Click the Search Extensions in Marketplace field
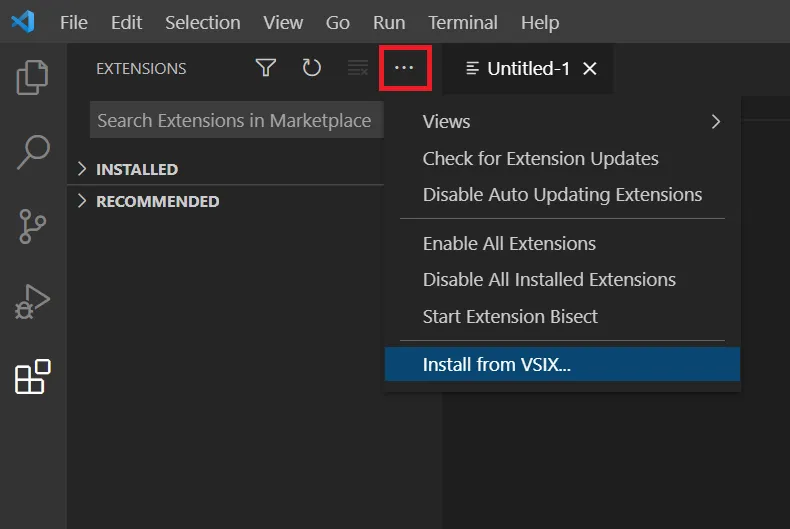Image resolution: width=790 pixels, height=529 pixels. pos(234,121)
